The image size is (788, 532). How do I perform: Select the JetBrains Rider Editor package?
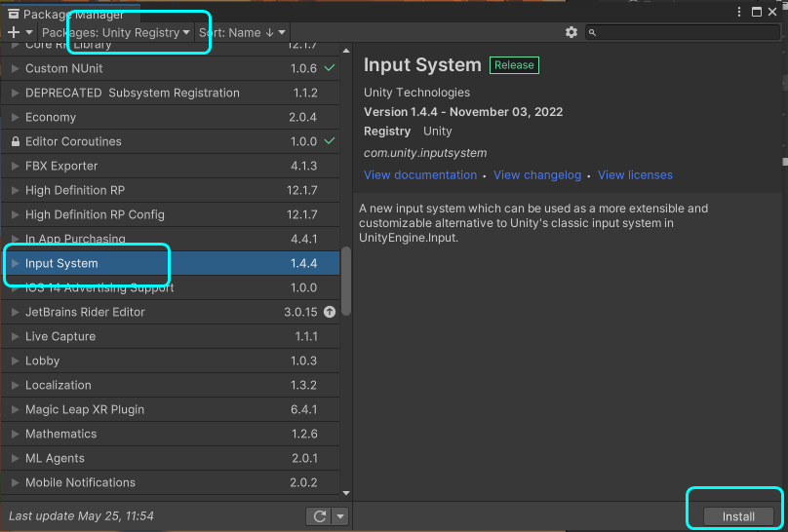point(171,312)
